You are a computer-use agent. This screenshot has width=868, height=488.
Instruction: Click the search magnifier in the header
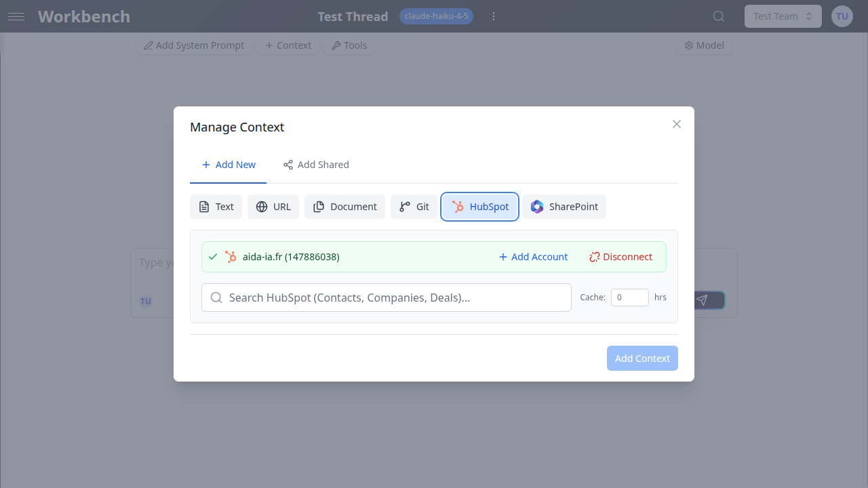pos(718,16)
